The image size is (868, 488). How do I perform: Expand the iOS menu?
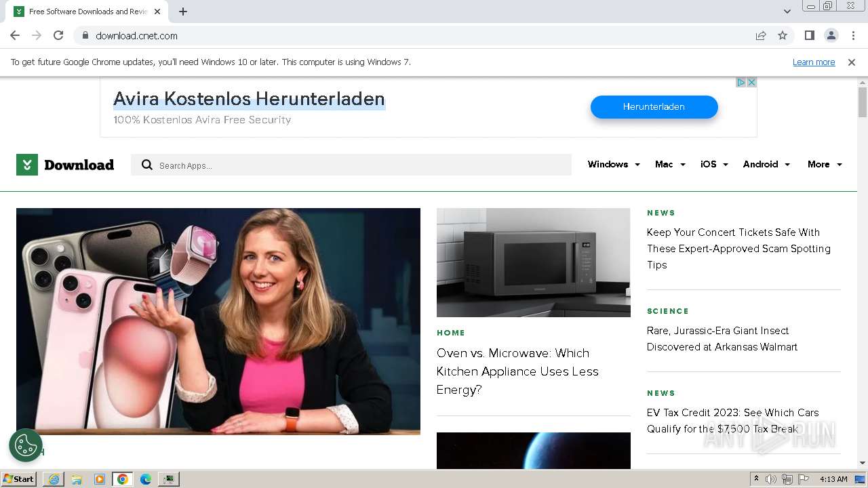click(x=714, y=164)
